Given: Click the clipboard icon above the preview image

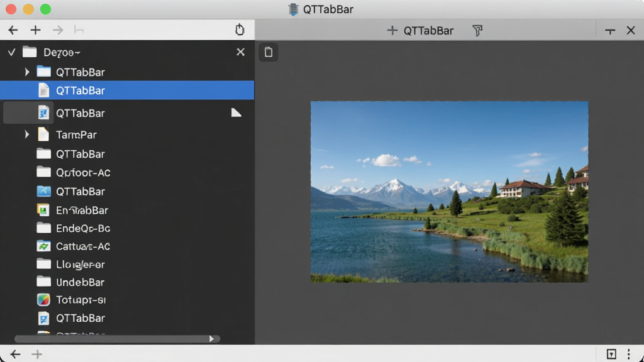Looking at the screenshot, I should tap(268, 52).
